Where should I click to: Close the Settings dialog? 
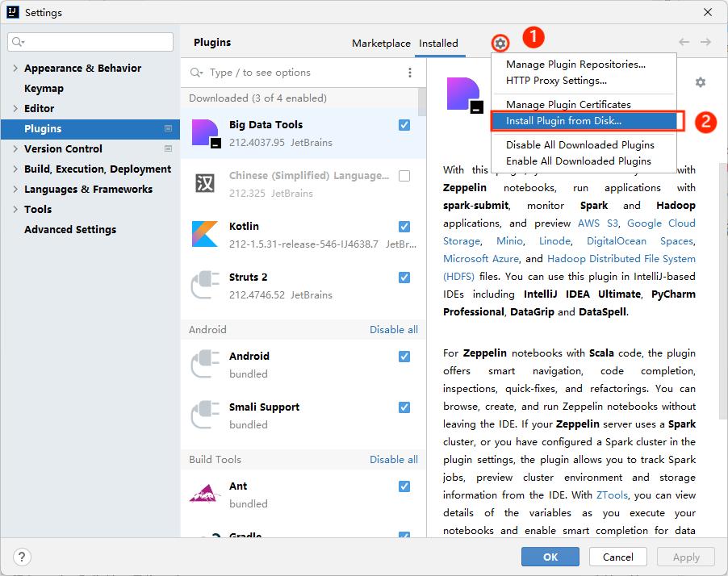708,12
